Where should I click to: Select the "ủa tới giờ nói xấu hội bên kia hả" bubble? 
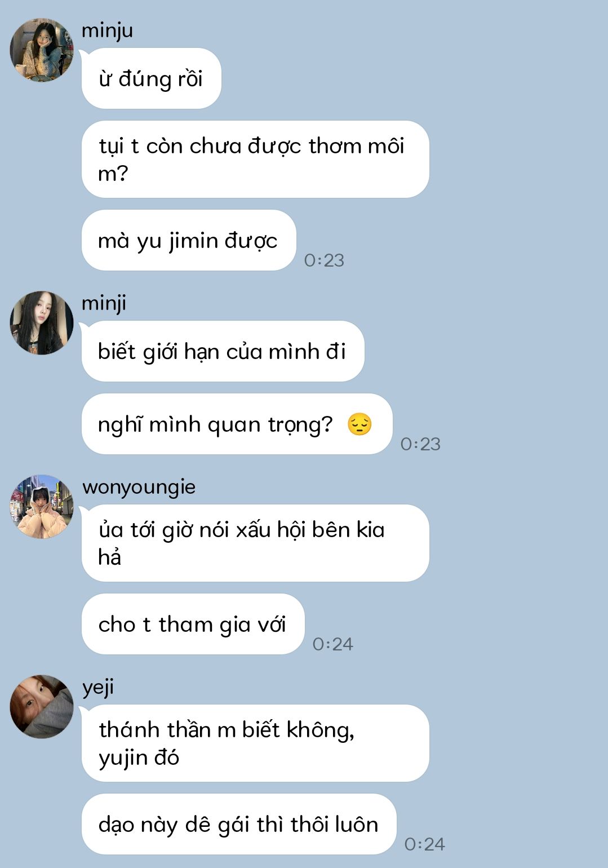(x=255, y=543)
